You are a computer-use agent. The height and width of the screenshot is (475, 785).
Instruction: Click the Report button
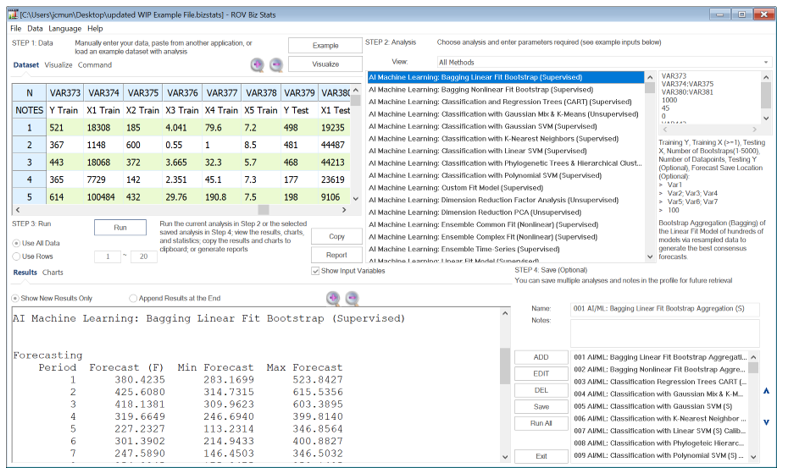(x=336, y=255)
